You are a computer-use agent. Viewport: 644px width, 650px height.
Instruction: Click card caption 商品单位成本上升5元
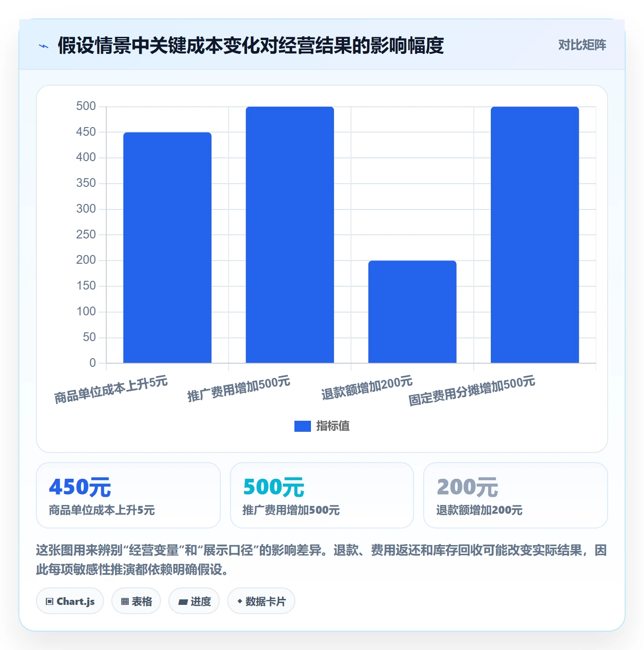[x=102, y=510]
